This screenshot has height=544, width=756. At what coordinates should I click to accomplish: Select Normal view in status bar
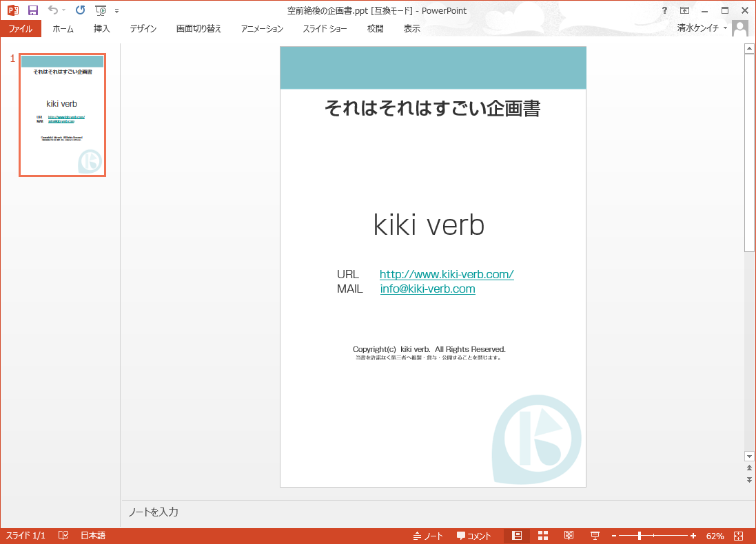(x=517, y=536)
